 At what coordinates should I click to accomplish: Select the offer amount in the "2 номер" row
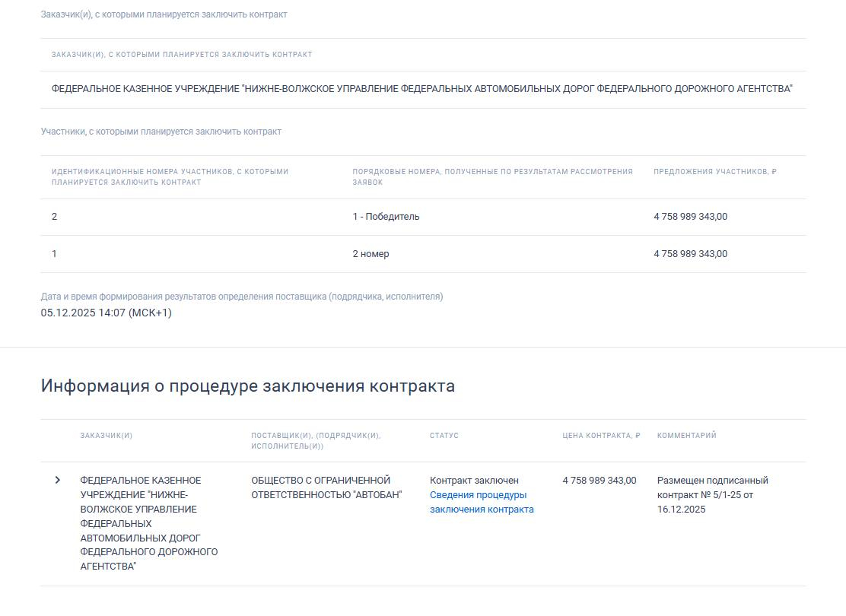690,254
